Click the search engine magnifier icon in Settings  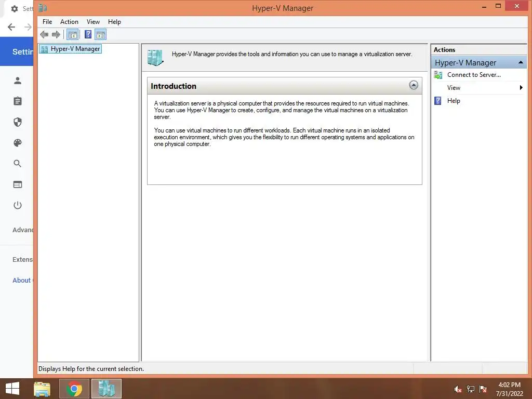coord(18,164)
